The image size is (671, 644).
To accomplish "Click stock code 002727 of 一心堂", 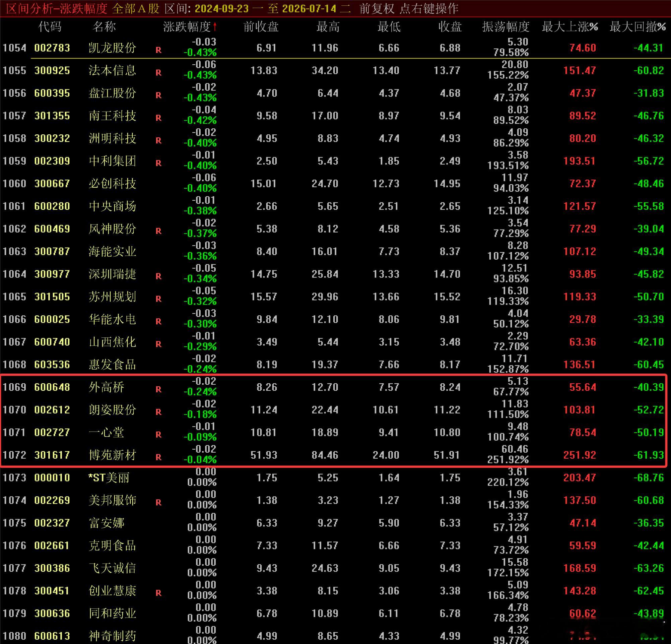I will pyautogui.click(x=52, y=432).
